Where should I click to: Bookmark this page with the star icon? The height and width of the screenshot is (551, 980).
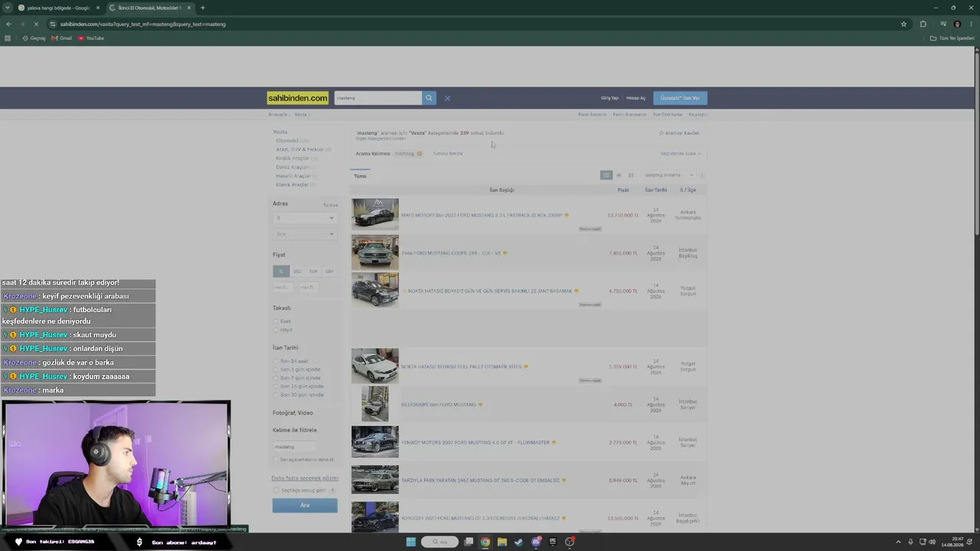coord(903,24)
